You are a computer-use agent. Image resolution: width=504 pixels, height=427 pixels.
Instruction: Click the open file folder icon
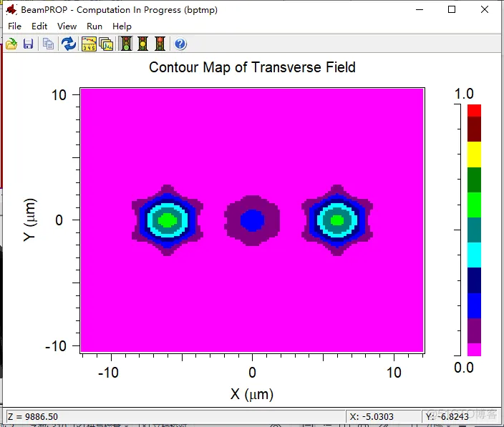(x=11, y=44)
